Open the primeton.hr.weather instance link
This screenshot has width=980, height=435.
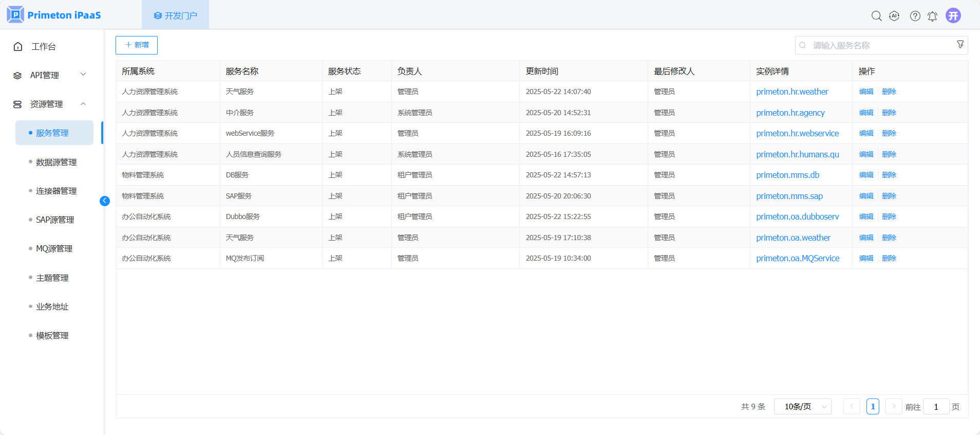click(792, 92)
